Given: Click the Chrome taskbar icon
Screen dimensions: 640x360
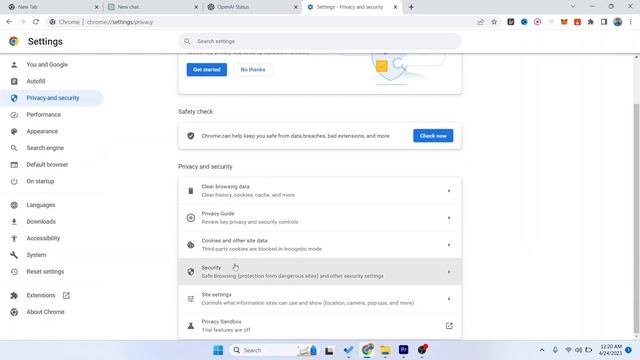Looking at the screenshot, I should pos(367,350).
